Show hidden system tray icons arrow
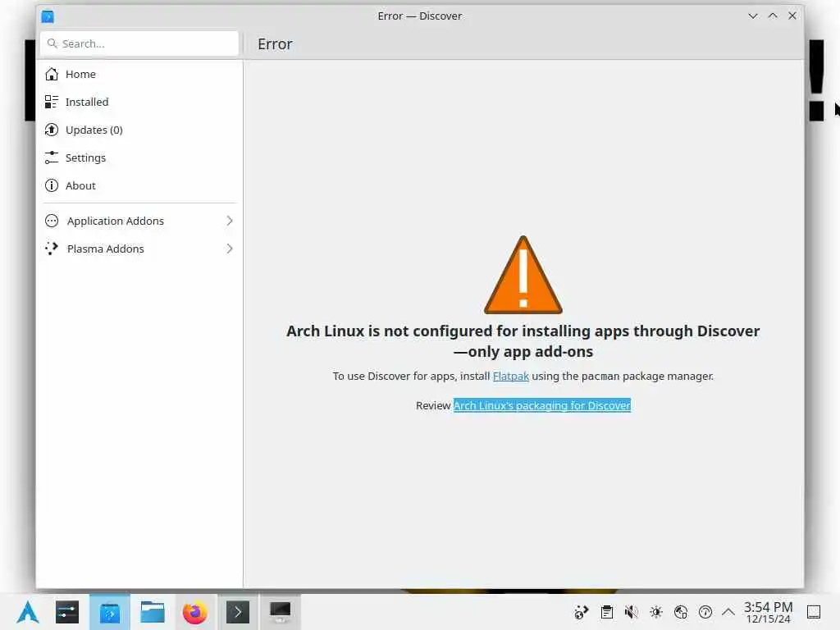 pos(728,612)
